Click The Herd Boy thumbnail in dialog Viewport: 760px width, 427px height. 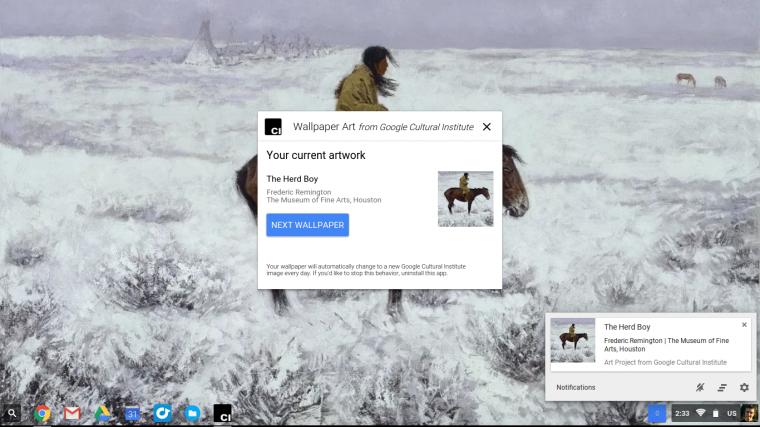click(465, 199)
